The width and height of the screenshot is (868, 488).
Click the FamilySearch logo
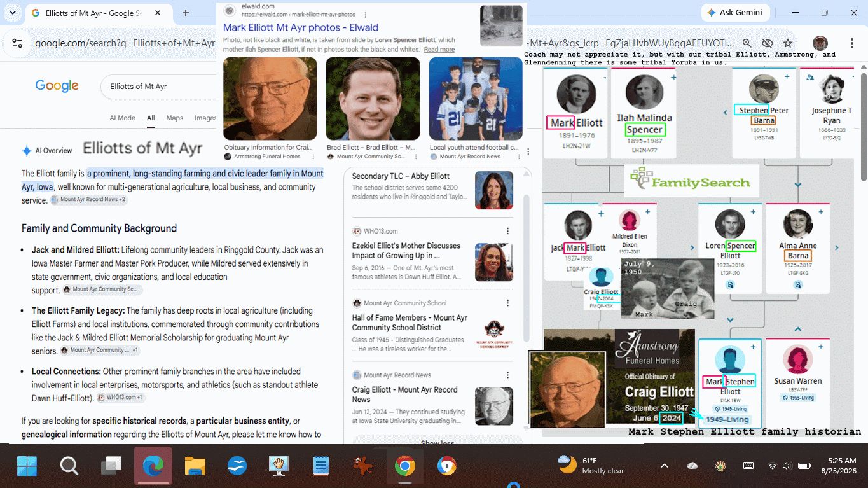coord(691,181)
